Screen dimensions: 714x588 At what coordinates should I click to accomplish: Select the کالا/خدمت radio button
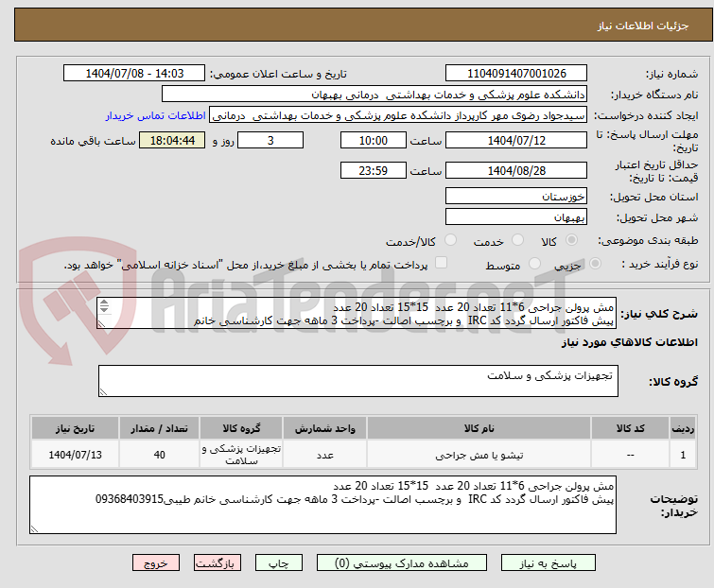click(x=450, y=240)
